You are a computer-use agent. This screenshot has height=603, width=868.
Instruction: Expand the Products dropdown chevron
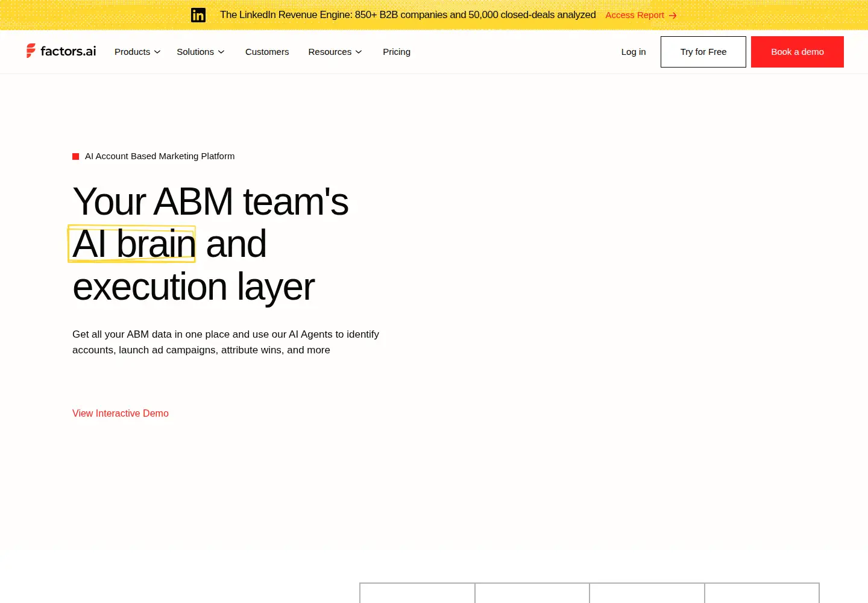click(157, 52)
